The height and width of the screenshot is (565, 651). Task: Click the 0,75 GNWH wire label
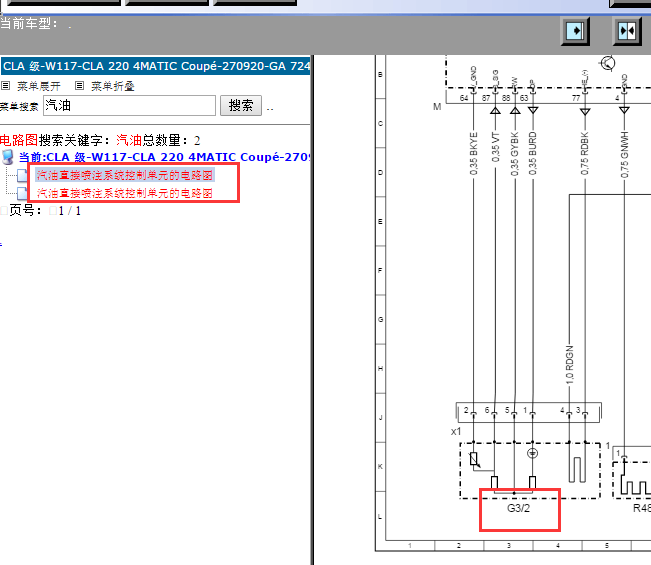624,154
